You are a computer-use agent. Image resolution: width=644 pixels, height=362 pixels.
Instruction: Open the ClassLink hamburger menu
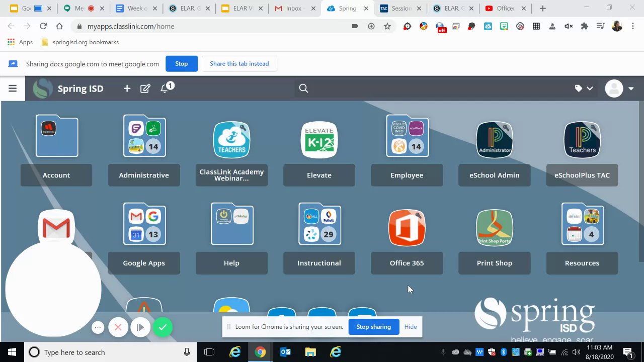coord(13,88)
